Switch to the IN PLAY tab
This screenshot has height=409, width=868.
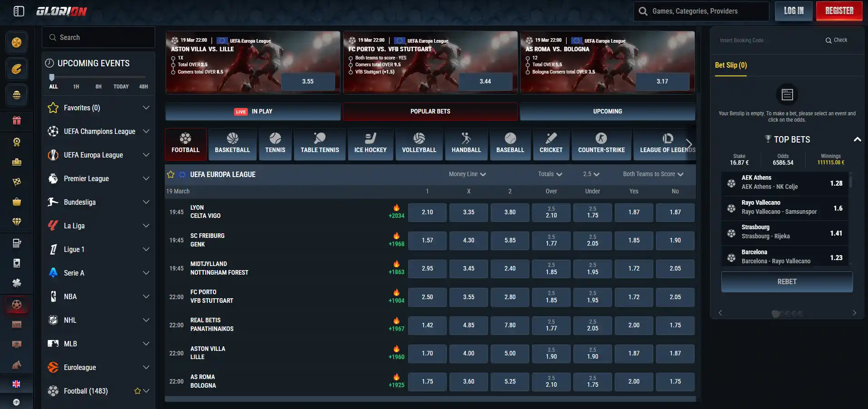(253, 111)
